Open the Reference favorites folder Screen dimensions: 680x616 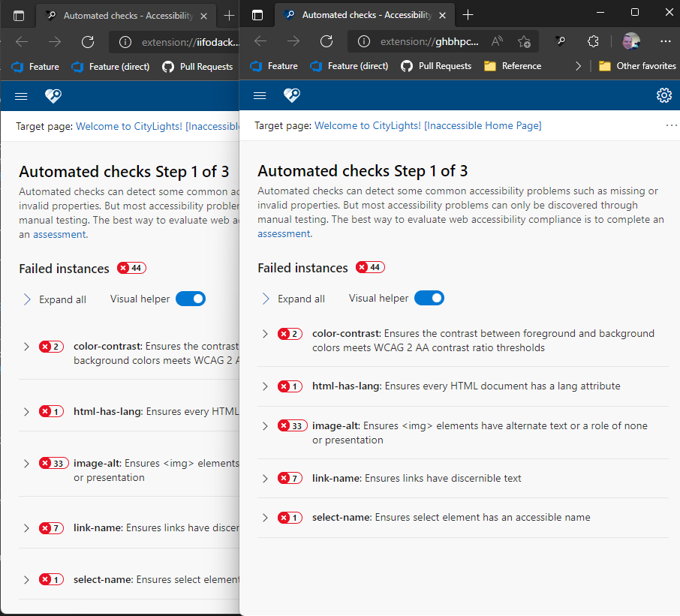[513, 66]
